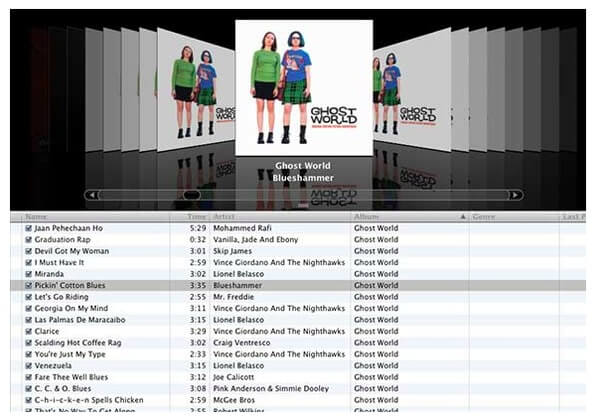
Task: Toggle the Album column sort direction arrow
Action: tap(463, 217)
